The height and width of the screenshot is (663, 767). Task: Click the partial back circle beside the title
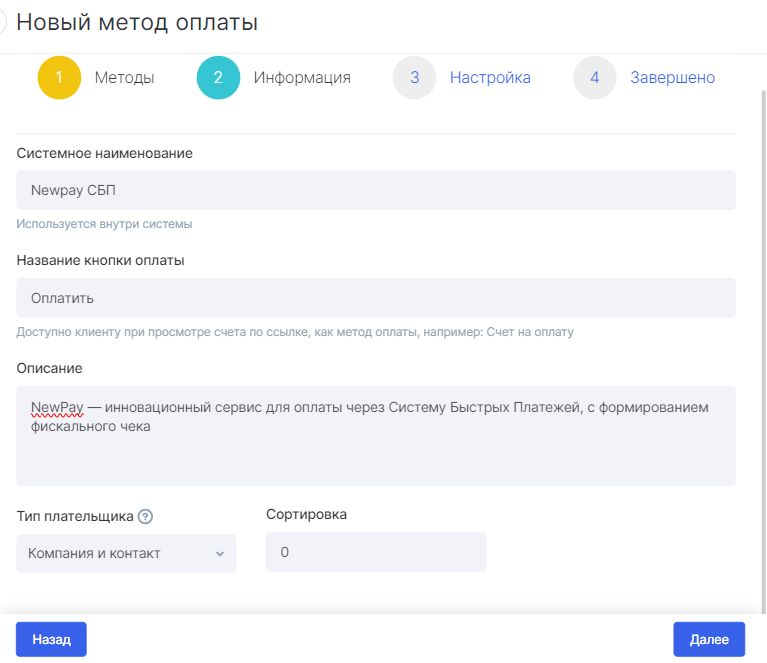2,22
